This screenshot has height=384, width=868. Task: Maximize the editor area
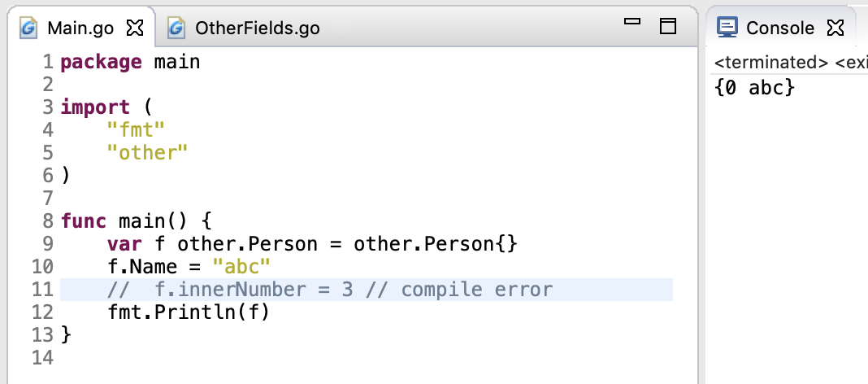668,27
